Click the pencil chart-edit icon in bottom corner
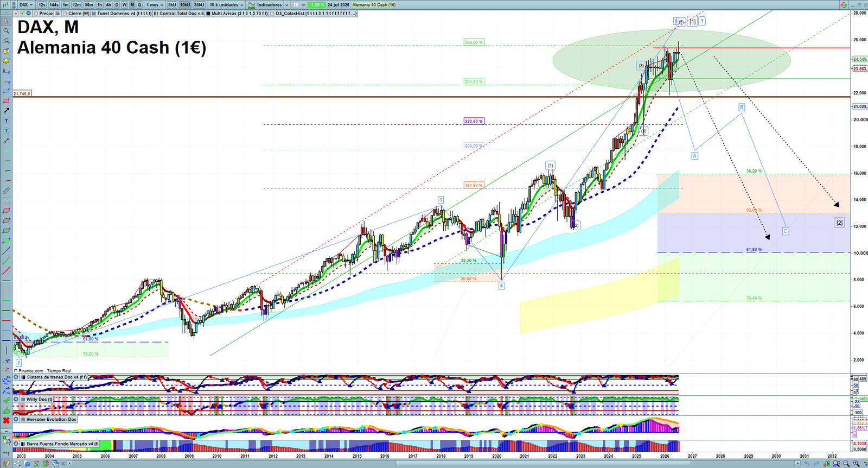Screen dimensions: 868x468 (6, 463)
